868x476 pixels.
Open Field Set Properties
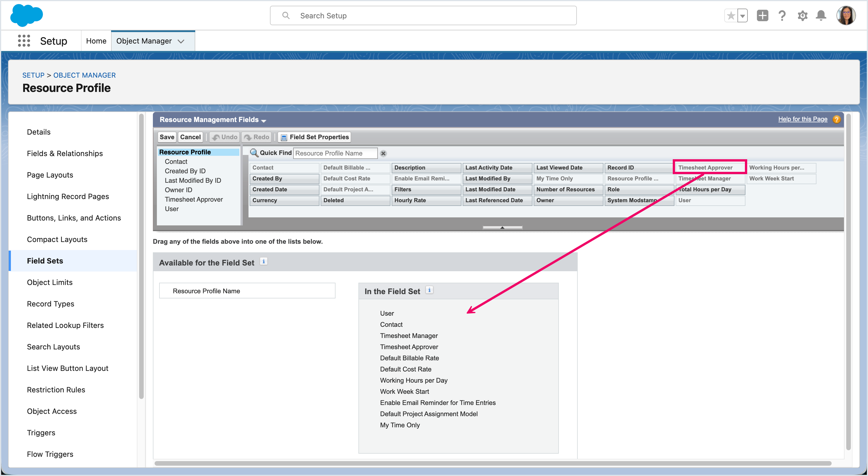314,137
